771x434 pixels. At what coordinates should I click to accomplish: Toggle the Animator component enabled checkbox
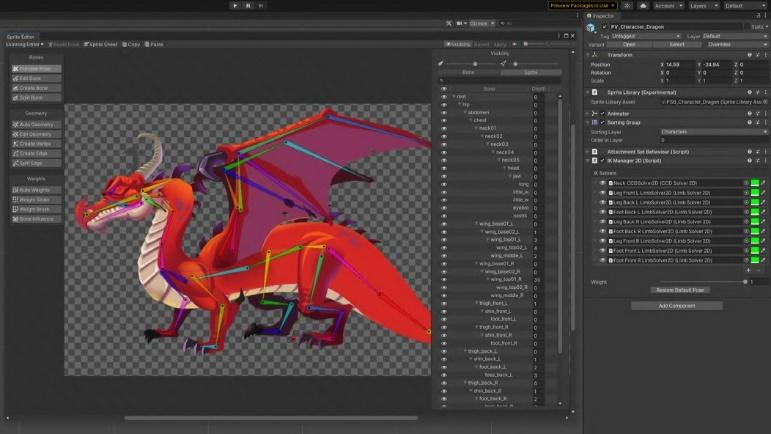coord(603,114)
